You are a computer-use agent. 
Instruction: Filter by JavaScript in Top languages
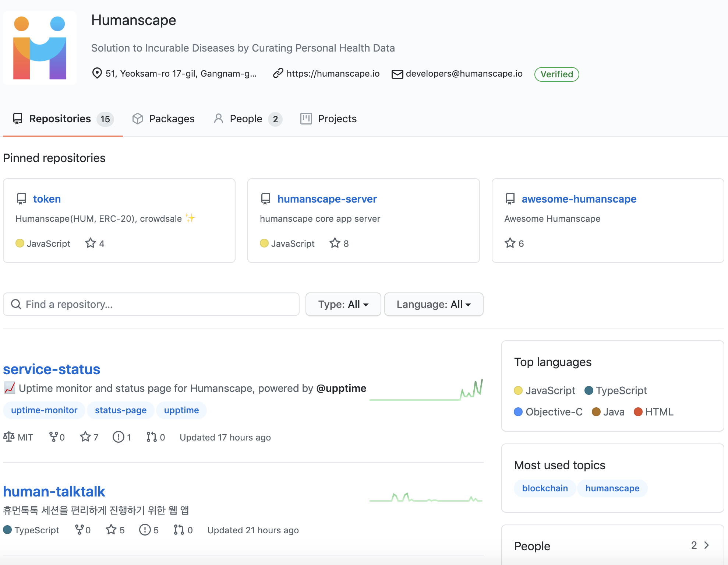545,390
